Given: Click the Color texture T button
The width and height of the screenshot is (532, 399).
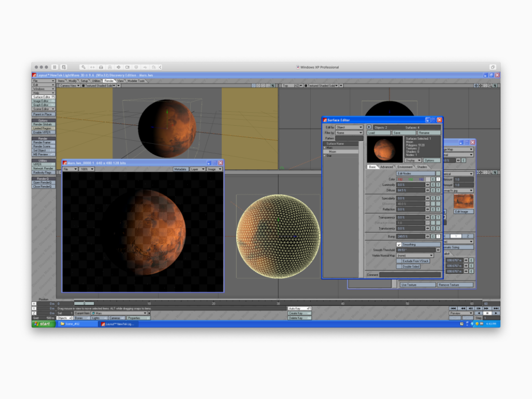Looking at the screenshot, I should click(x=438, y=179).
